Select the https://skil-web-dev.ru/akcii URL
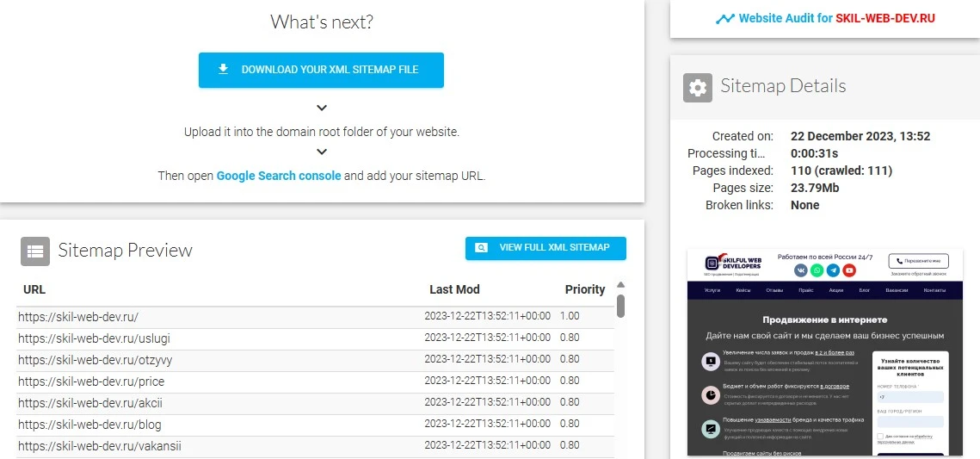980x459 pixels. [90, 403]
